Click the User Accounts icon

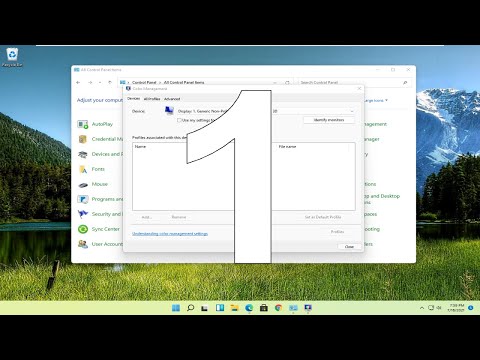click(x=83, y=244)
